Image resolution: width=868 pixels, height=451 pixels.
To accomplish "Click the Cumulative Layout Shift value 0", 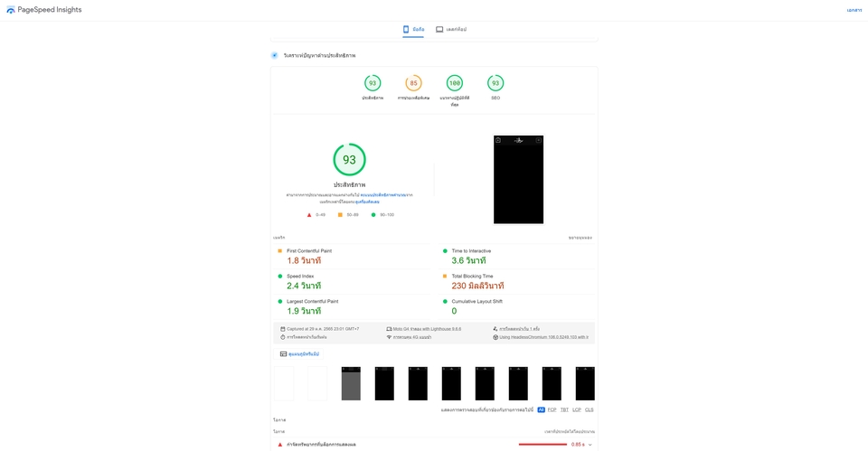I will pyautogui.click(x=454, y=312).
